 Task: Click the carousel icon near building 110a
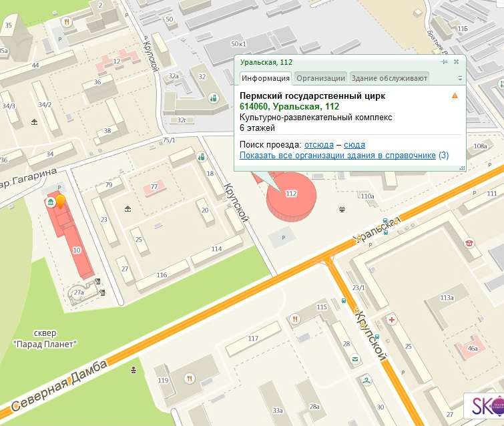coord(342,210)
